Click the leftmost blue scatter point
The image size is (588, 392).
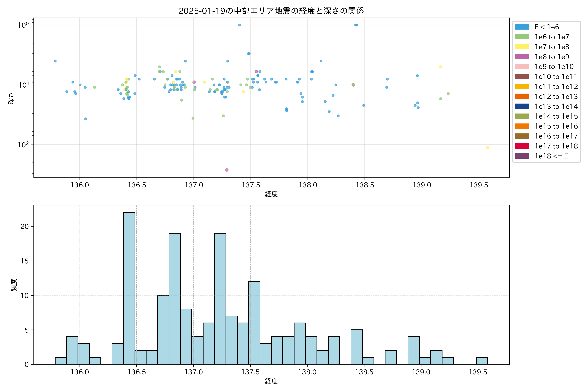click(55, 61)
